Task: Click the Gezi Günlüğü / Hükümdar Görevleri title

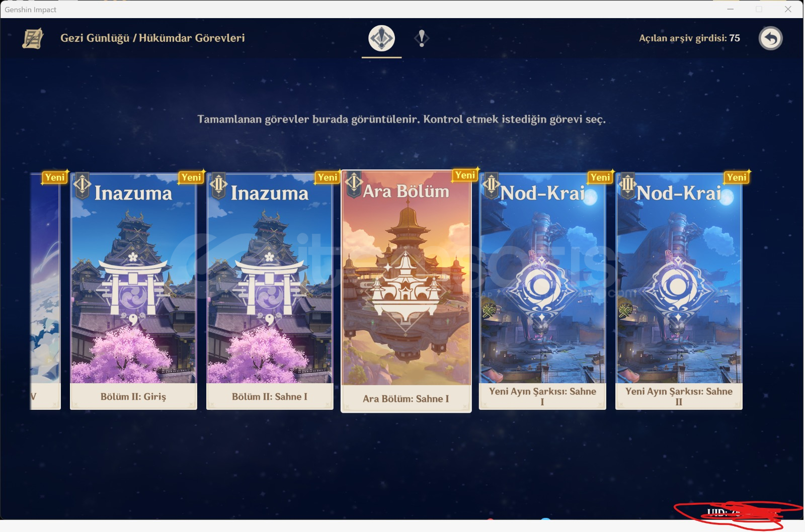Action: 152,38
